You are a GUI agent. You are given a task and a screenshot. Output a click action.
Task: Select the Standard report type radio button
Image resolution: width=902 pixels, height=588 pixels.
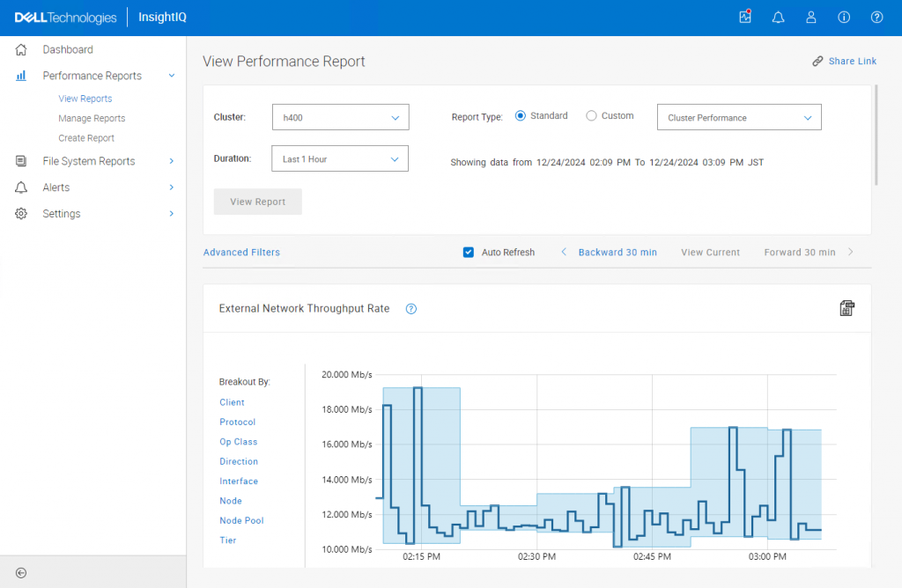click(521, 116)
